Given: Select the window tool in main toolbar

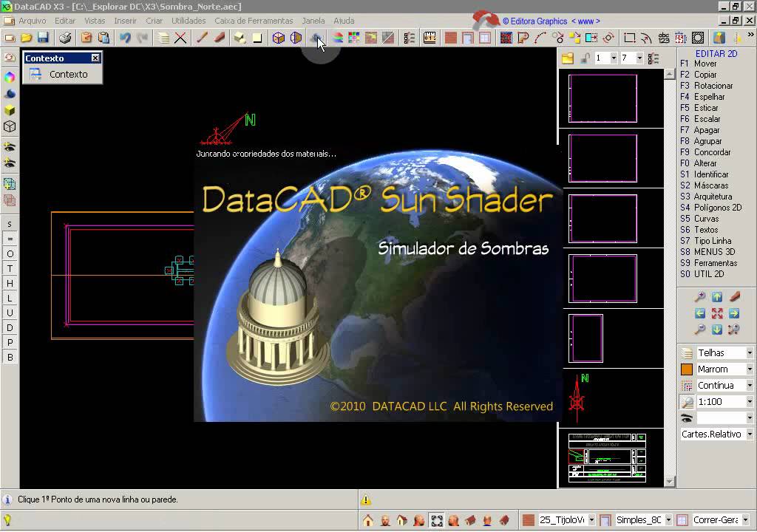Looking at the screenshot, I should click(x=485, y=38).
